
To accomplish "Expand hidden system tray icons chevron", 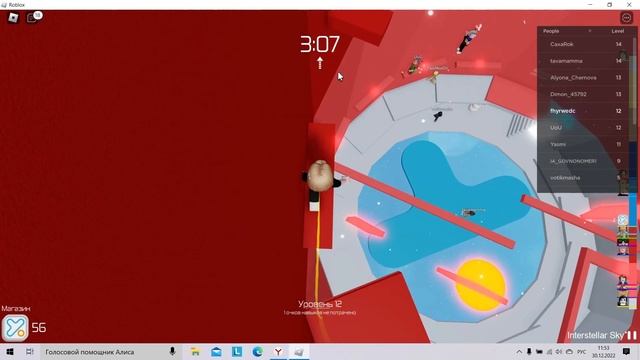I will (519, 352).
